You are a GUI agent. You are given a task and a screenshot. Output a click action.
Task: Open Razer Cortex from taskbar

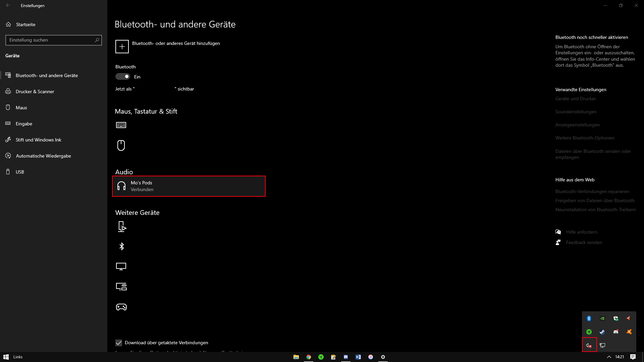(x=321, y=357)
